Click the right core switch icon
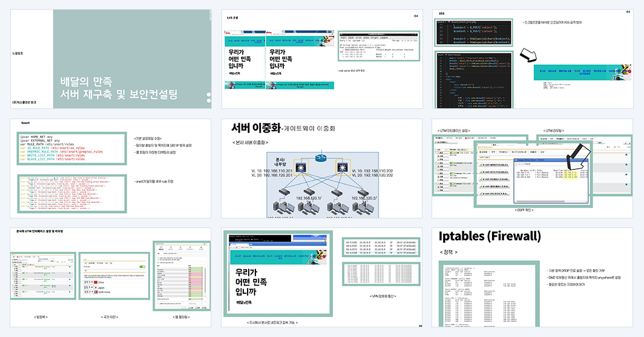Screen dimensions: 644x337 [342, 168]
